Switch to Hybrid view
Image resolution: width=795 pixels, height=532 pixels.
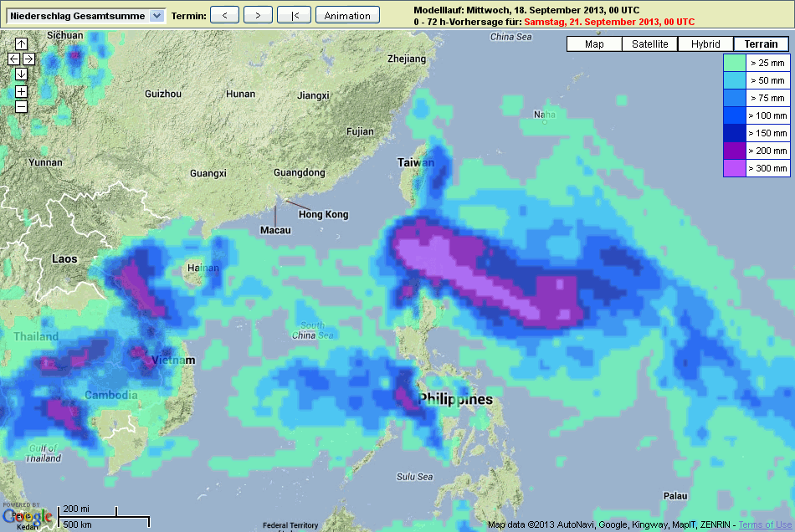pos(705,44)
